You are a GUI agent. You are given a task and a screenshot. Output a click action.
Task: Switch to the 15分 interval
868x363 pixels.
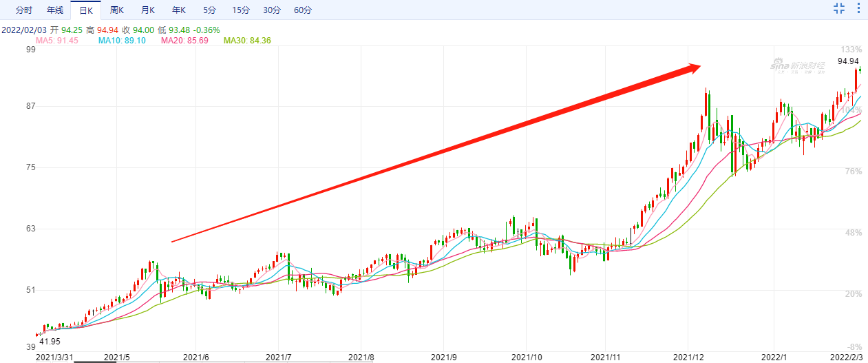coord(241,10)
